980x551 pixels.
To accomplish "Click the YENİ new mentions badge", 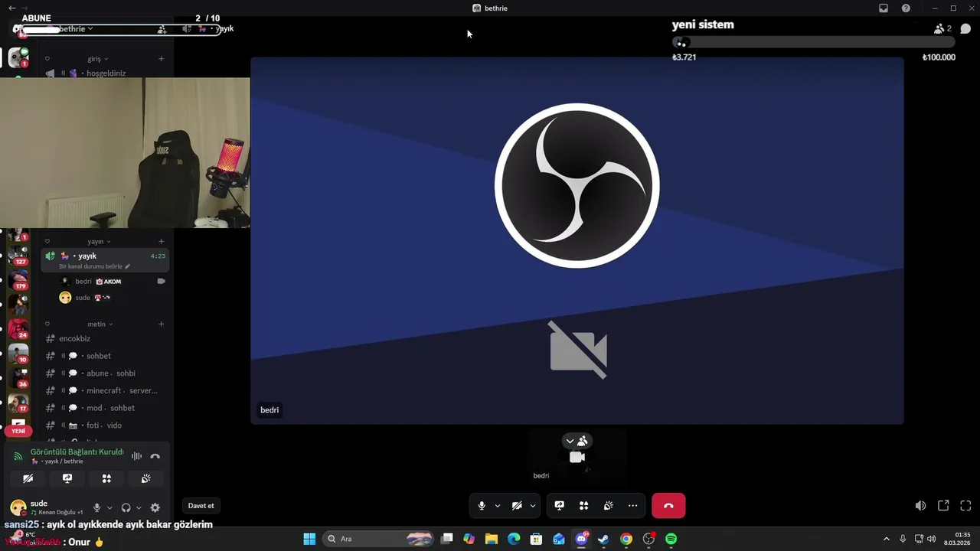I will (18, 431).
